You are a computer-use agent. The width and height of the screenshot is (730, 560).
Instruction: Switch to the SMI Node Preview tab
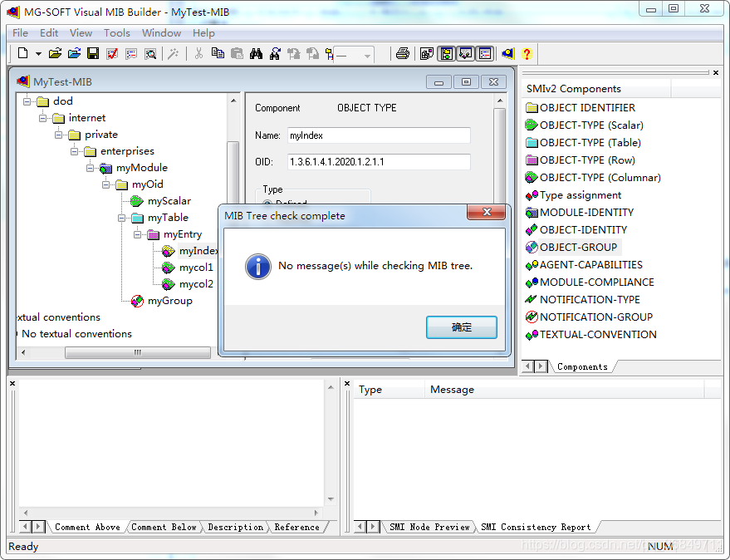pos(429,525)
